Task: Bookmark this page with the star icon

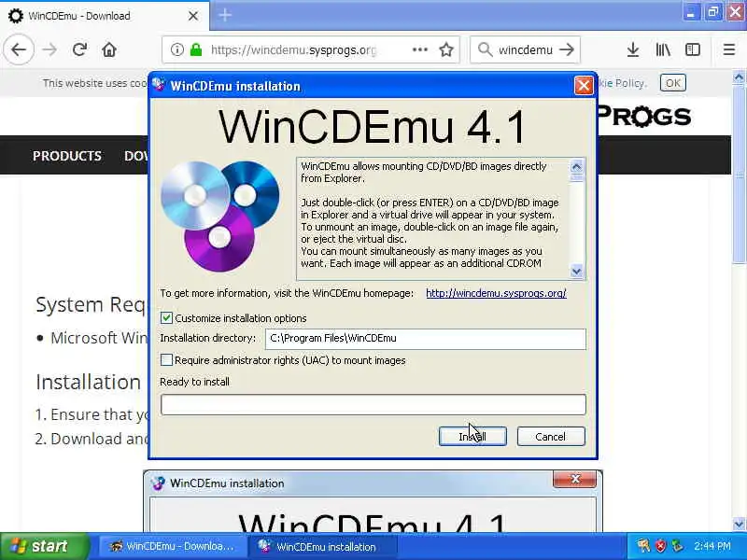Action: (446, 49)
